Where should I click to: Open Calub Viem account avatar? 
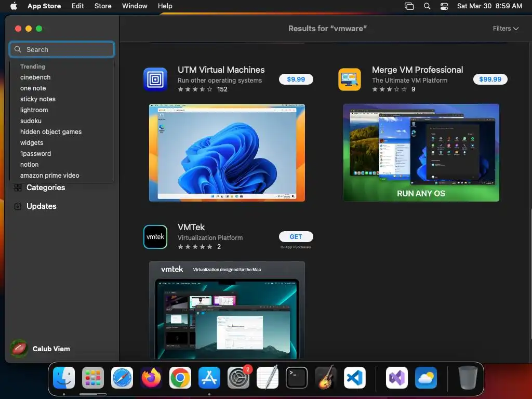coord(19,349)
